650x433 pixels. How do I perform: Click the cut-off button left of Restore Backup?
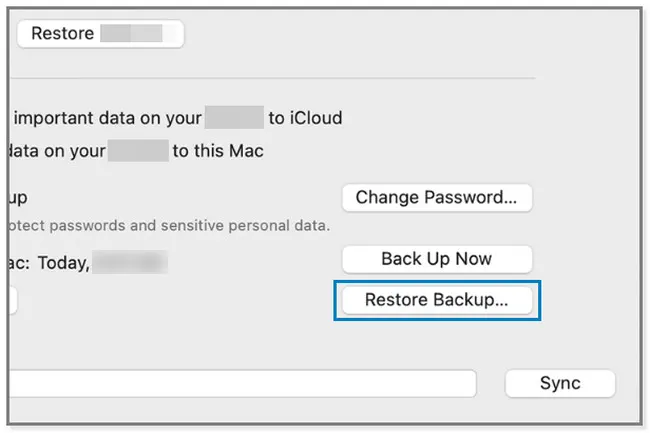pos(13,300)
